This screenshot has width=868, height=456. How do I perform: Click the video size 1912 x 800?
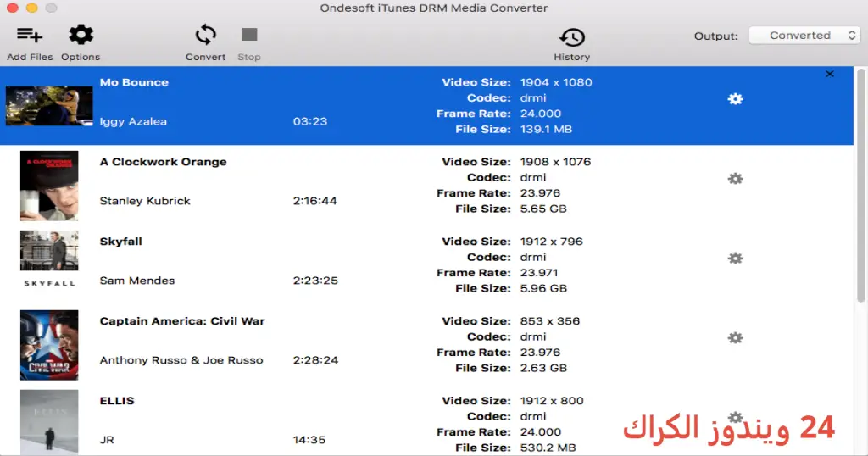pos(551,401)
